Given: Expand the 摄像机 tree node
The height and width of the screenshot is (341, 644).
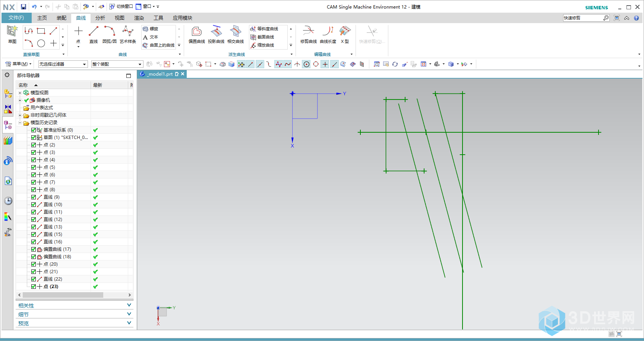Looking at the screenshot, I should pyautogui.click(x=20, y=100).
